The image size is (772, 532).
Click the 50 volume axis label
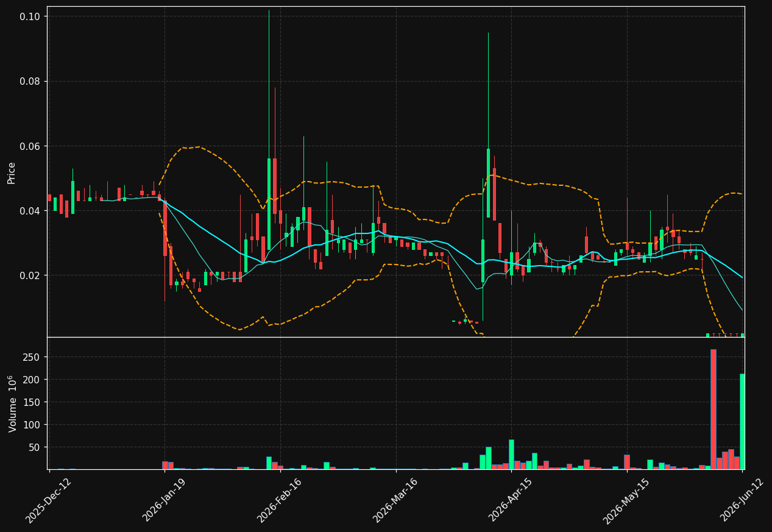[x=35, y=447]
